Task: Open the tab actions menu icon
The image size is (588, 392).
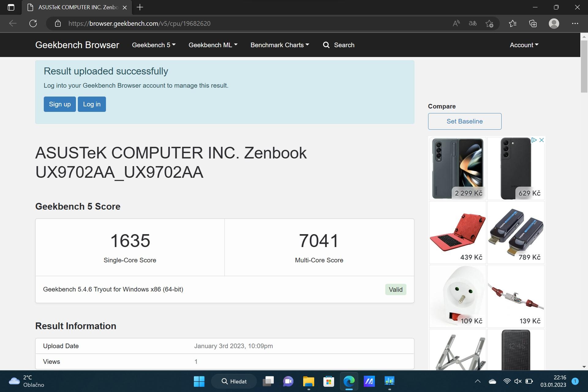Action: 11,7
